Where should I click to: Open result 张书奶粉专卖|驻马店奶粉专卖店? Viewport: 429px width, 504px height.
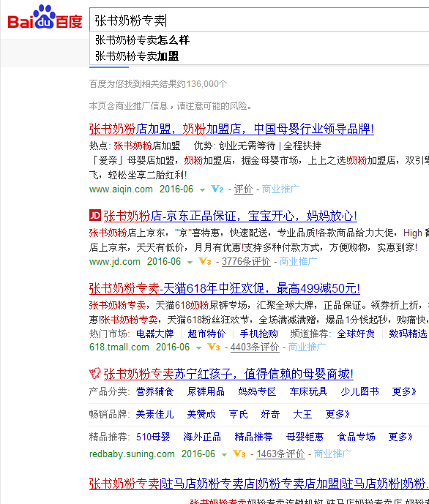tap(259, 484)
